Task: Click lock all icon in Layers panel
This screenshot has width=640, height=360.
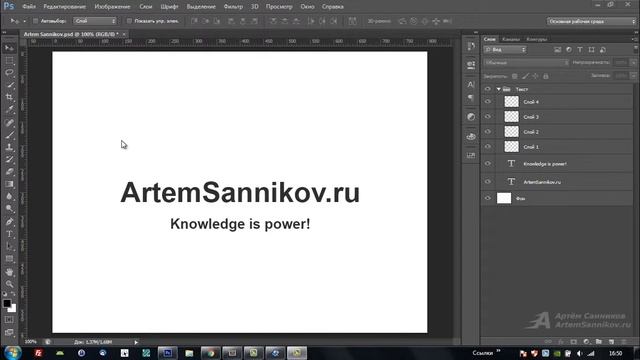Action: tap(546, 76)
